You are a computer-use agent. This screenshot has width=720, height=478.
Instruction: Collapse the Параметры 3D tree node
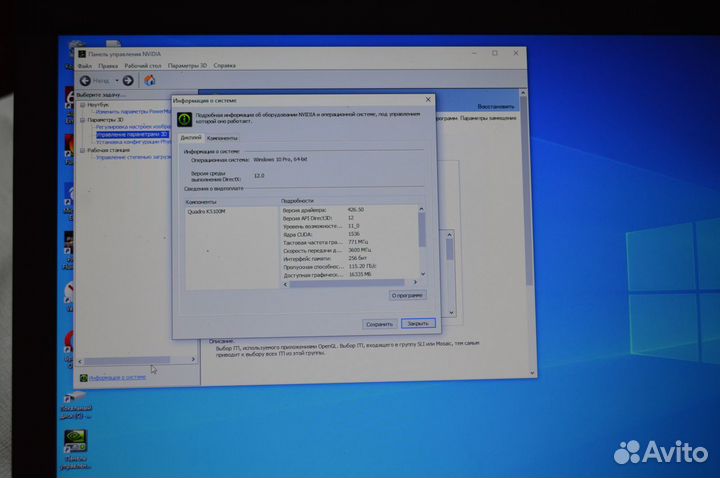[83, 120]
